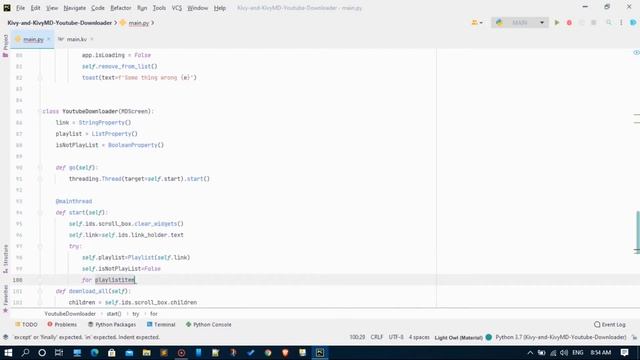Click the YoutubeDownloader breadcrumb below the editor
This screenshot has width=640, height=360.
70,313
